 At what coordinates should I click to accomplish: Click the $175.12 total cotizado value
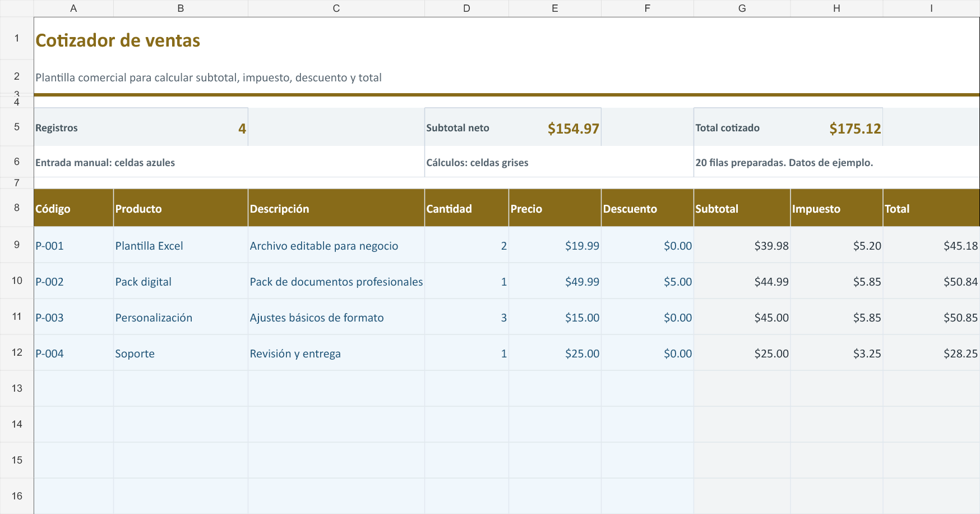coord(836,128)
